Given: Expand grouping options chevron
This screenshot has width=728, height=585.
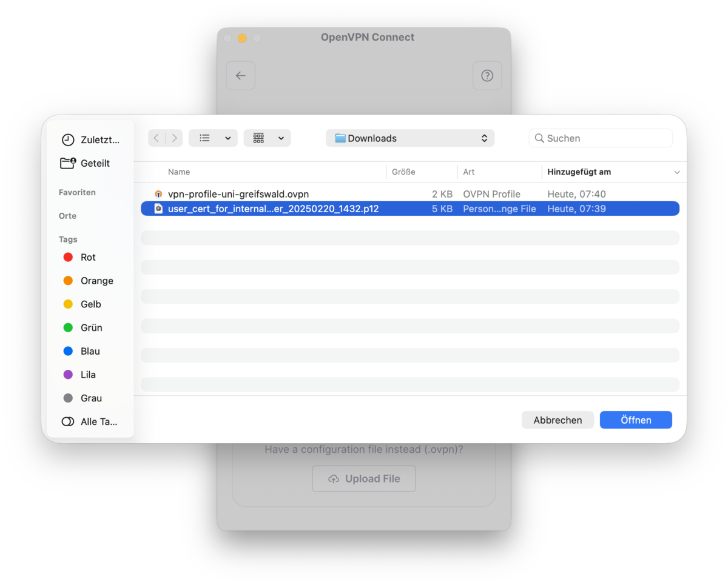Looking at the screenshot, I should (x=281, y=138).
